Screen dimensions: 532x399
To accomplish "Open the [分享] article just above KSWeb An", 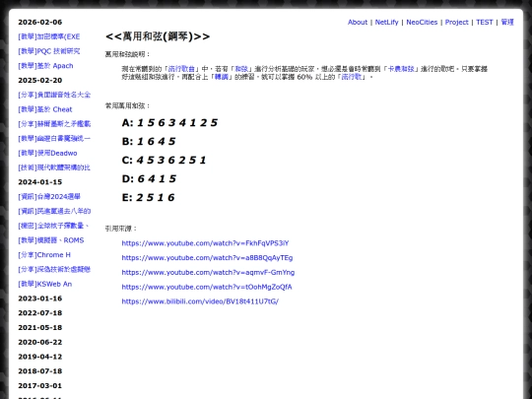I will [x=54, y=269].
